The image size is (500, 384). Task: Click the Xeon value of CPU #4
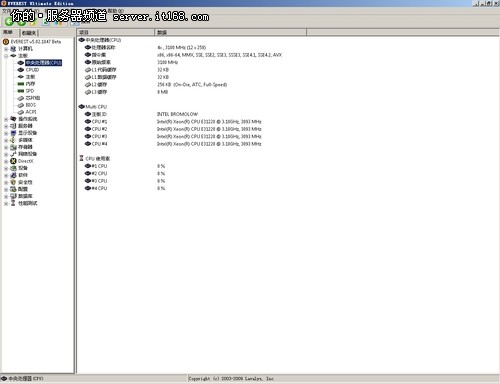(x=209, y=144)
